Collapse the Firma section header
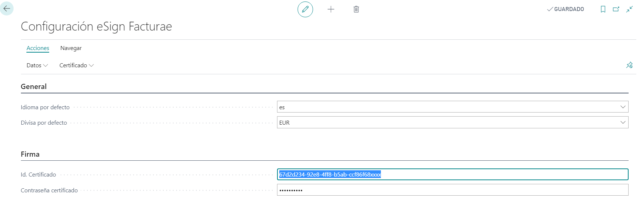This screenshot has width=644, height=210. 30,154
